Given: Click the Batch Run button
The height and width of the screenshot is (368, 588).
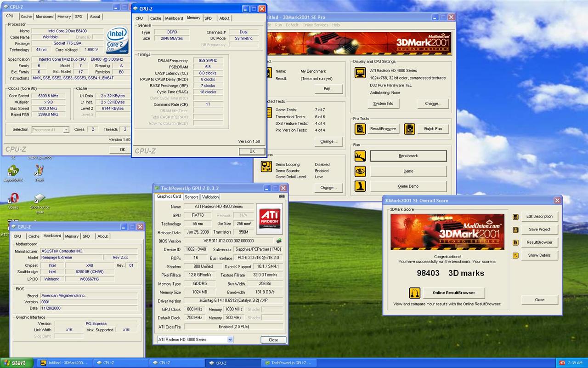Looking at the screenshot, I should pos(433,129).
